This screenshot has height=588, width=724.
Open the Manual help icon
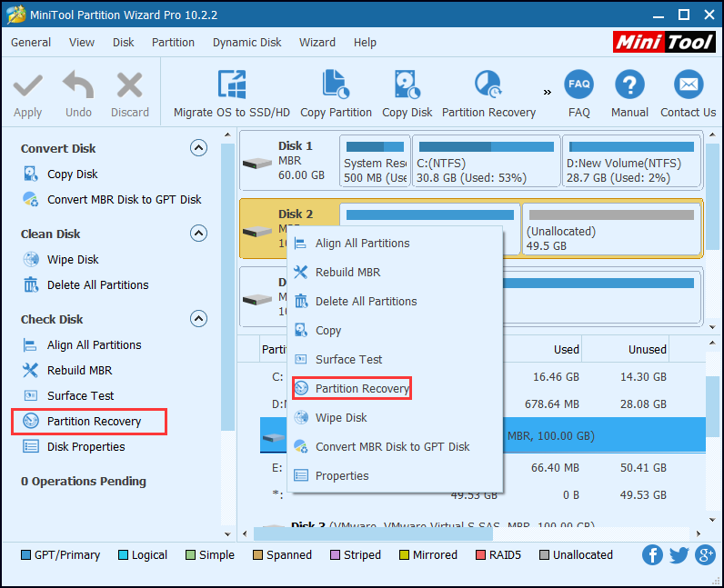[629, 85]
